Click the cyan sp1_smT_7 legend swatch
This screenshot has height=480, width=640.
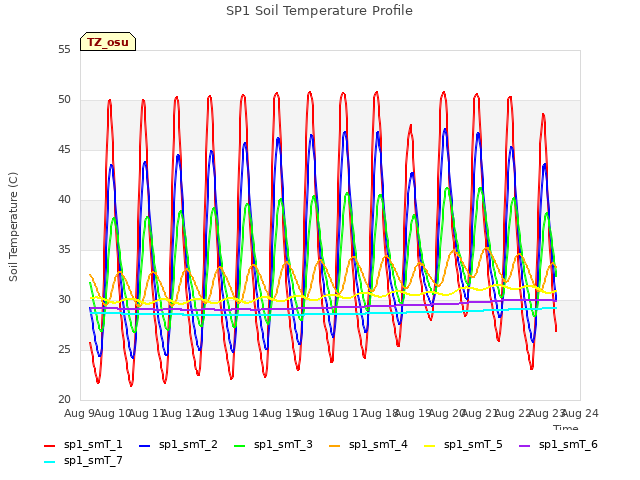coord(49,462)
